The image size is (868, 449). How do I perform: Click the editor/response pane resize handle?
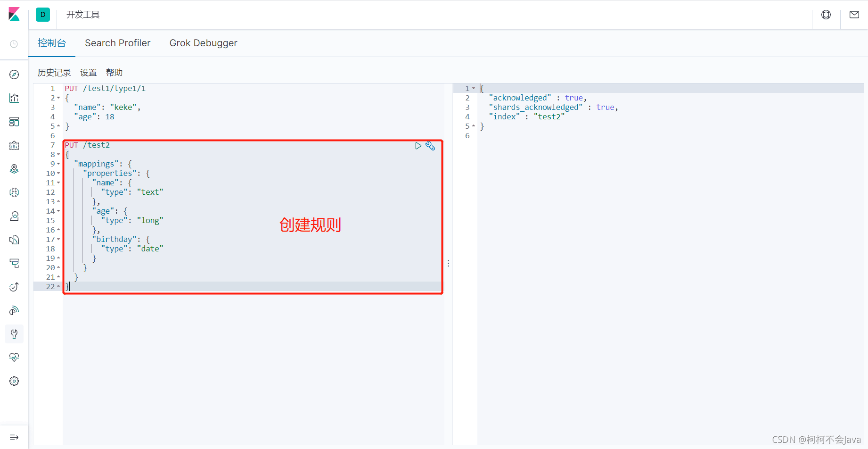(x=448, y=263)
